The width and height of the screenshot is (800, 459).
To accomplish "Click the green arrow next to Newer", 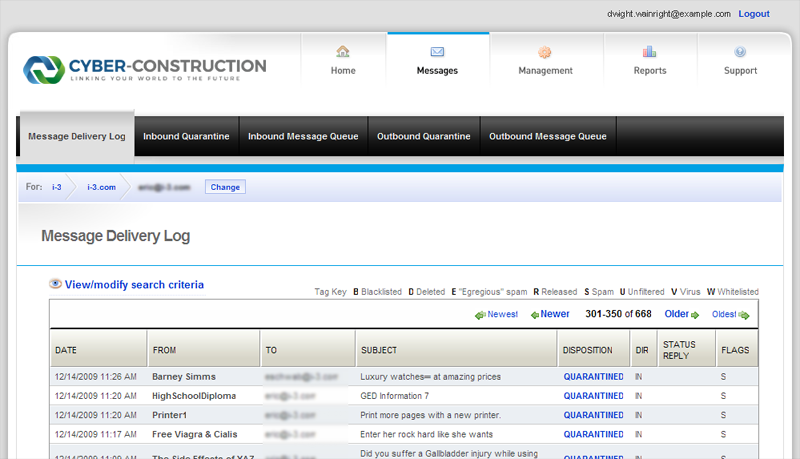I will tap(535, 315).
